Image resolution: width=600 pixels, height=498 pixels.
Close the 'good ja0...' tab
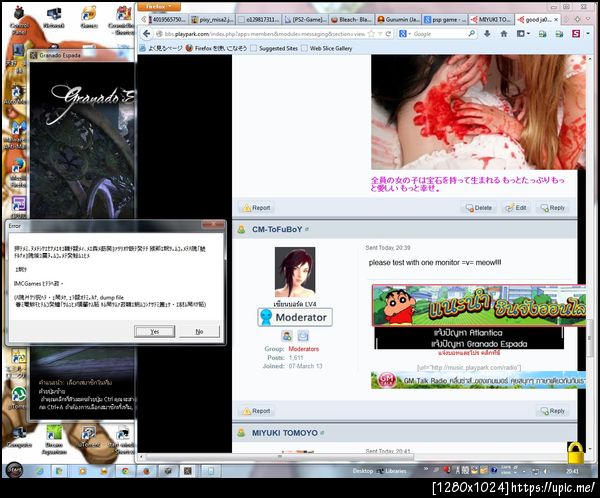click(x=556, y=20)
